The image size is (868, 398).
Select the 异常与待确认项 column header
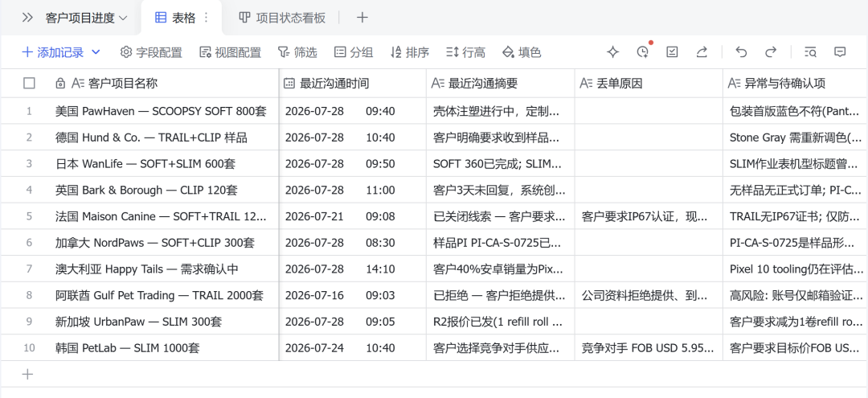(x=796, y=83)
